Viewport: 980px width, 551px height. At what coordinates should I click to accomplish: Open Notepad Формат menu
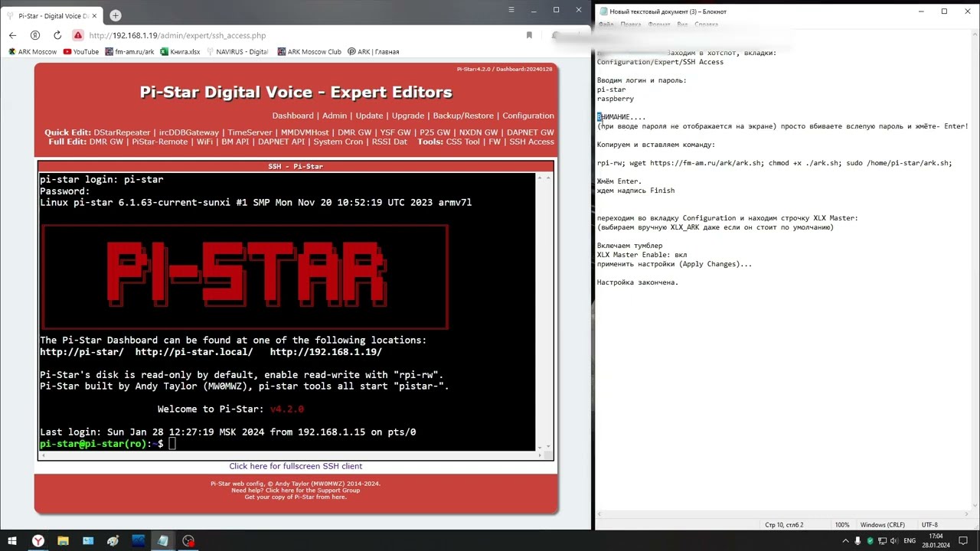click(659, 24)
